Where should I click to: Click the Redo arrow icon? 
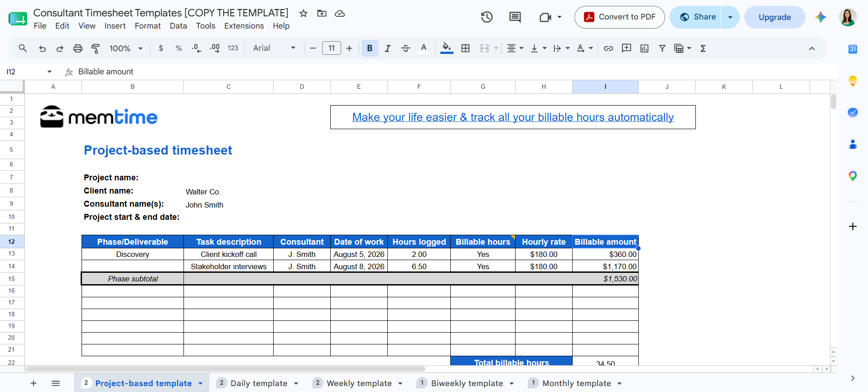tap(60, 48)
